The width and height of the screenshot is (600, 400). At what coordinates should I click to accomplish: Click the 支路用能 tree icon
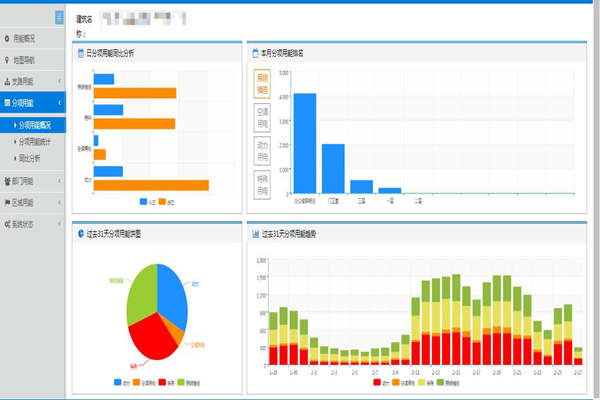[x=8, y=81]
